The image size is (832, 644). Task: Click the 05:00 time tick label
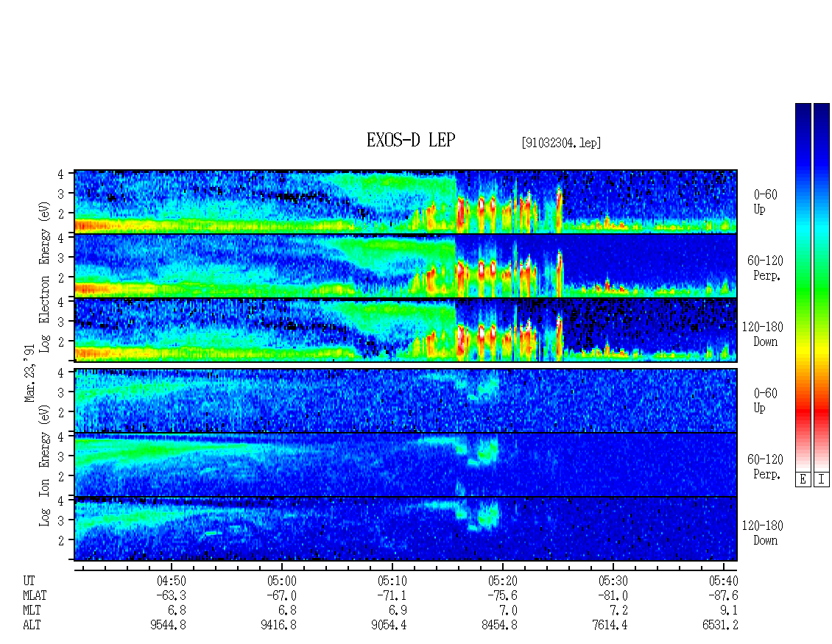click(x=282, y=581)
